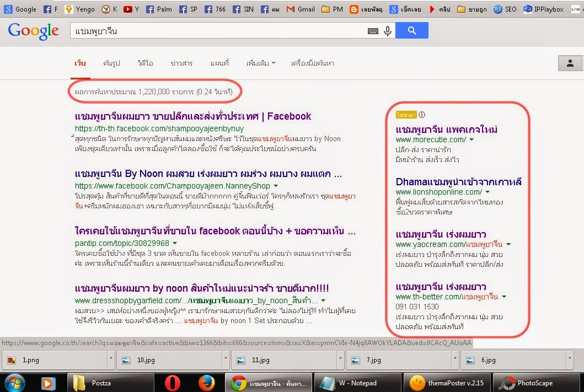This screenshot has width=584, height=392.
Task: Open the Facebook 766 bookmark
Action: [215, 9]
